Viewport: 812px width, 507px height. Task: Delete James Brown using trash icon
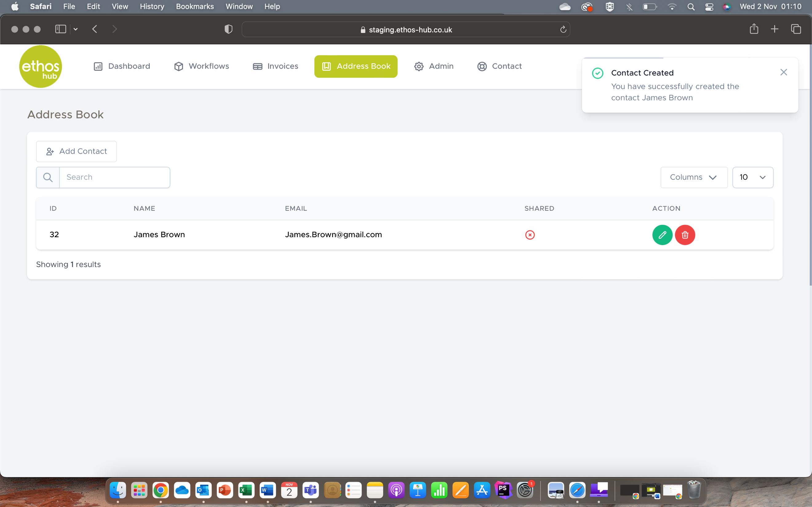(x=685, y=235)
